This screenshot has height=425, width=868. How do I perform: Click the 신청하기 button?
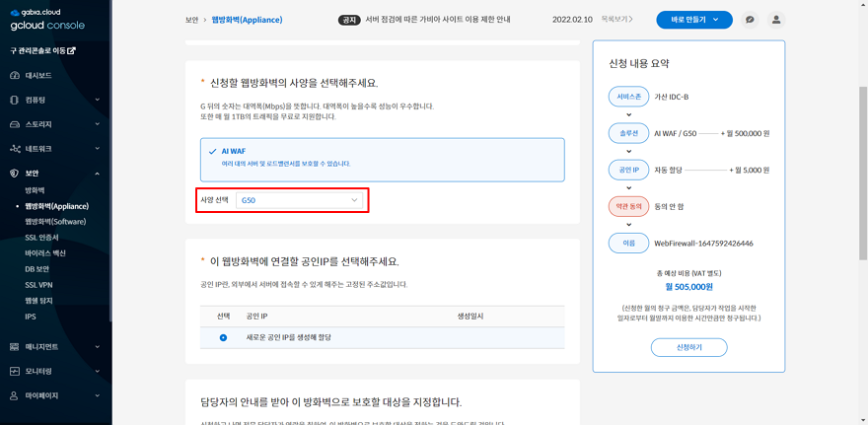tap(688, 347)
